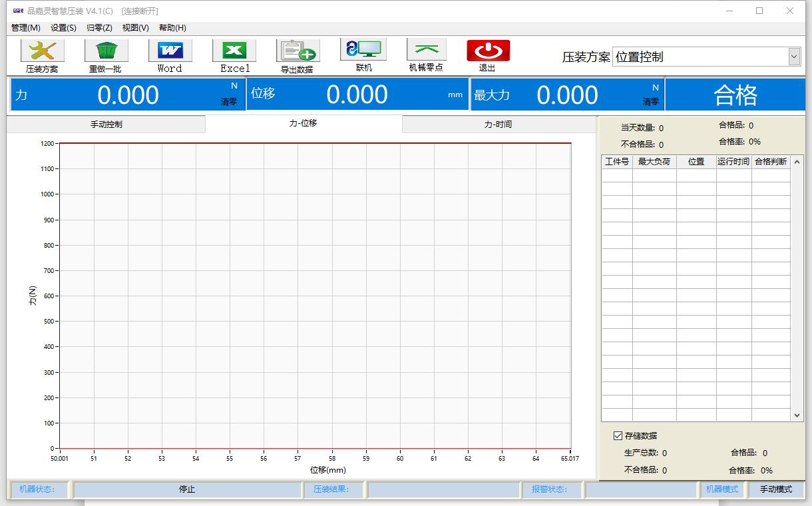Open the 管理(M) menu
812x506 pixels.
pyautogui.click(x=26, y=28)
